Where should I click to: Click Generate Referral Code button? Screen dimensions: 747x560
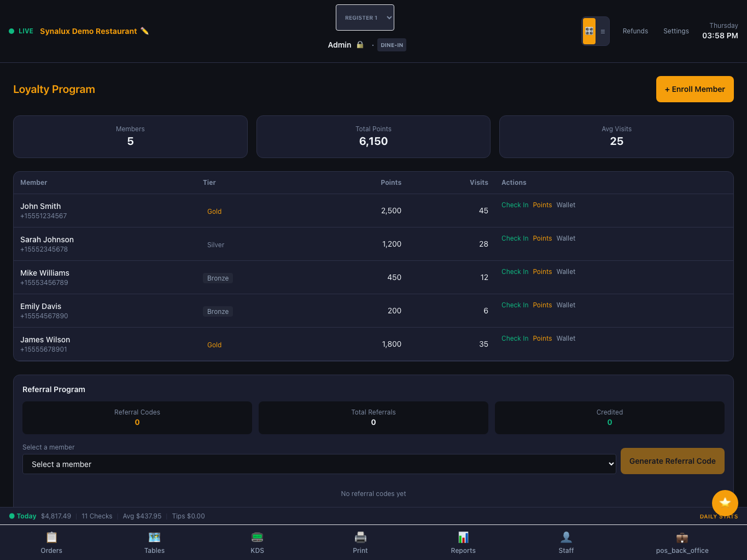[673, 461]
